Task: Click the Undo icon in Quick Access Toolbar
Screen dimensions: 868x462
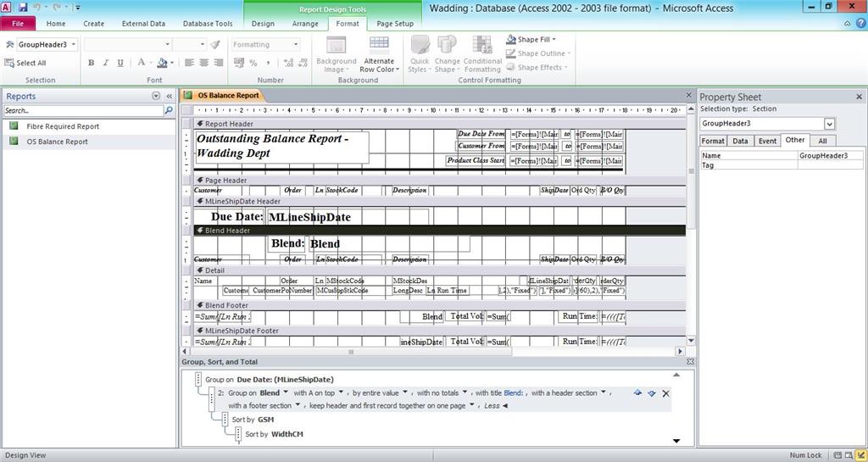Action: pos(37,7)
